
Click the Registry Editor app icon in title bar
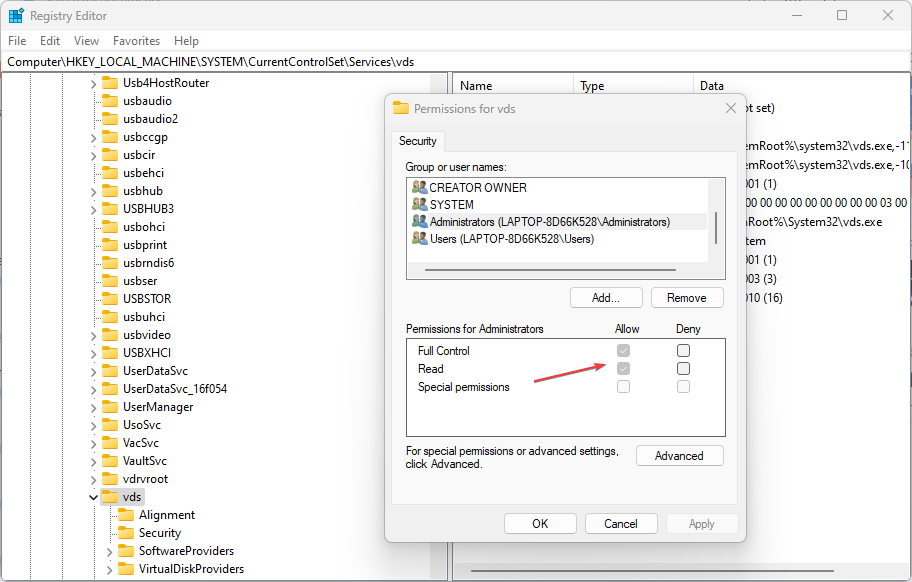click(16, 16)
